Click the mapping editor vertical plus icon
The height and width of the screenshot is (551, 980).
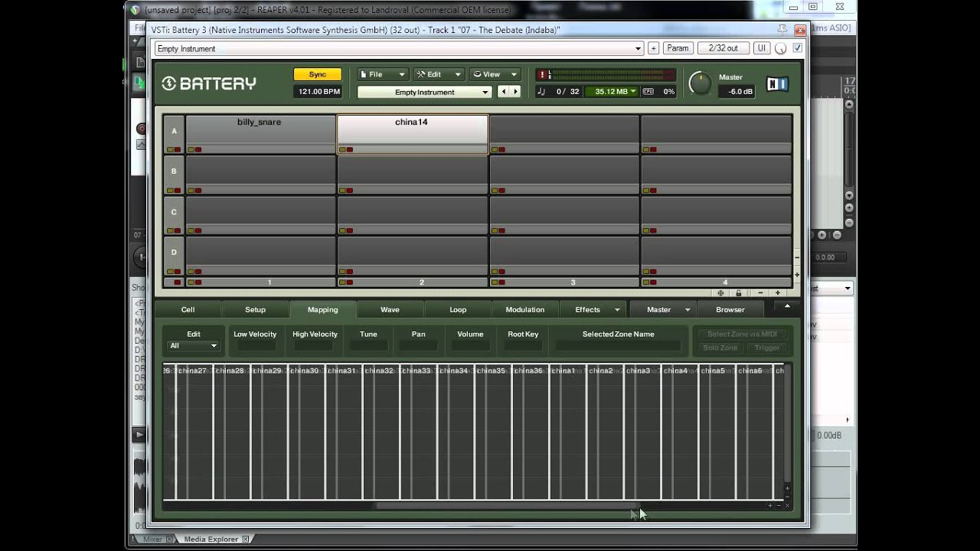(787, 488)
